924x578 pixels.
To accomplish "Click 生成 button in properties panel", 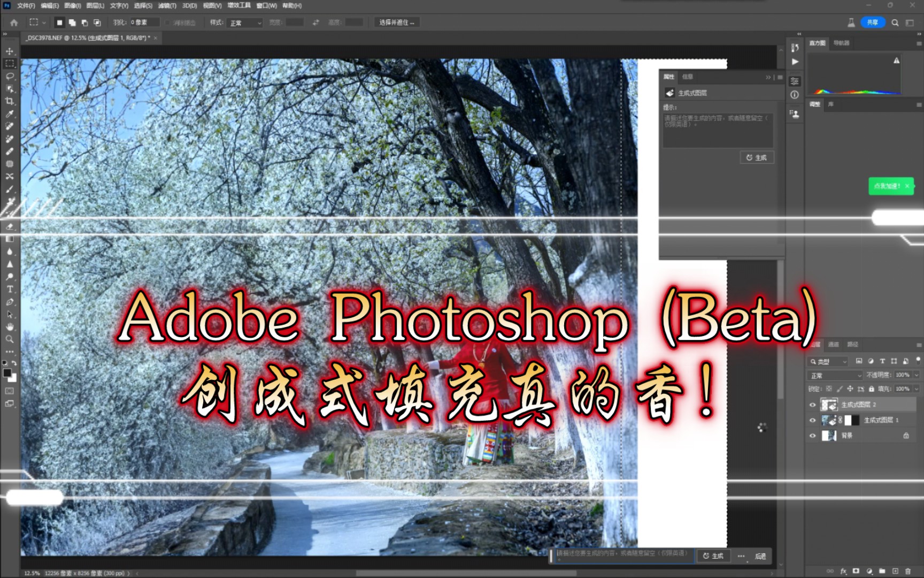I will [757, 157].
